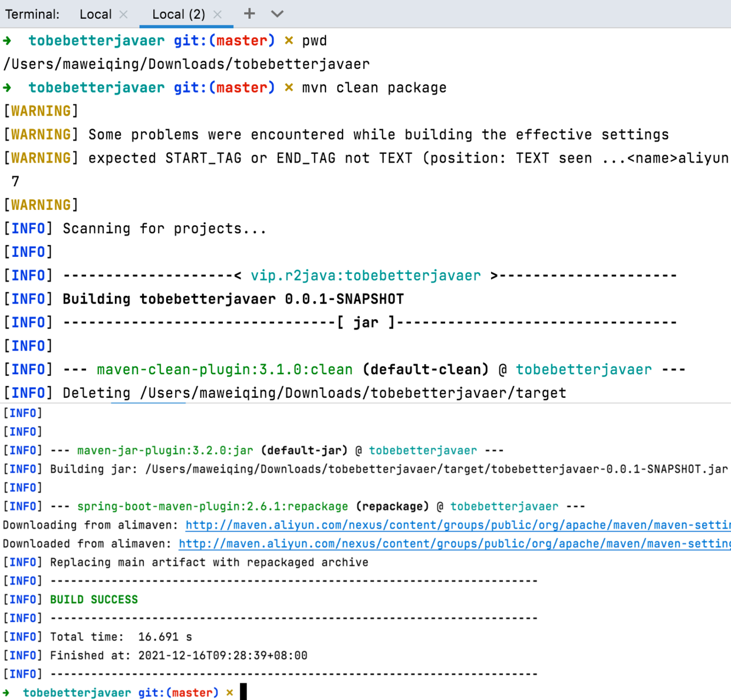This screenshot has width=731, height=700.
Task: Click the Terminal: panel label
Action: point(32,14)
